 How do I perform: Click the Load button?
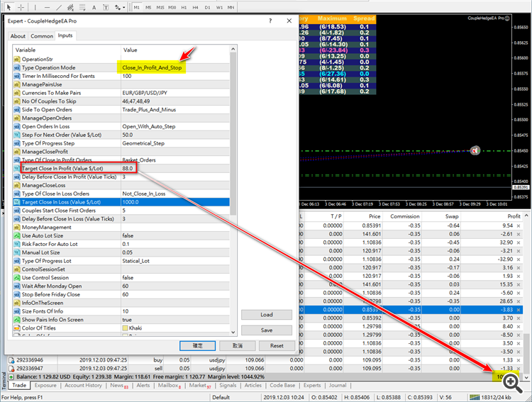click(267, 315)
